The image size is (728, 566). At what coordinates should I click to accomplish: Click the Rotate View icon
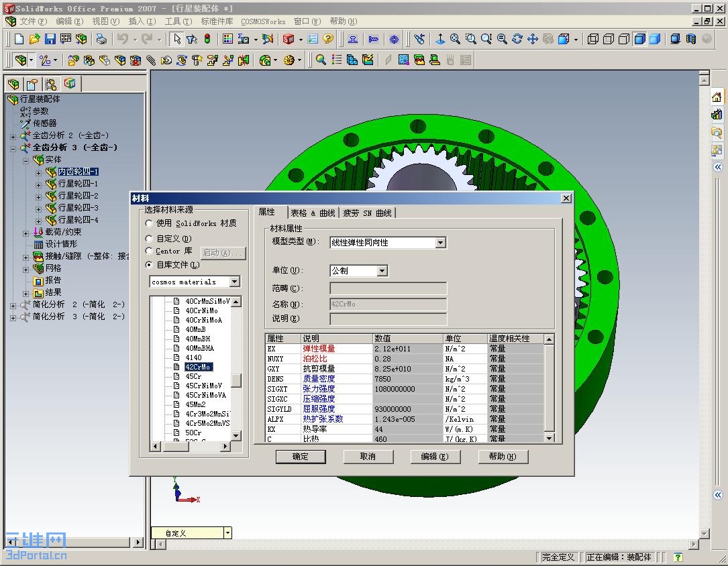517,39
